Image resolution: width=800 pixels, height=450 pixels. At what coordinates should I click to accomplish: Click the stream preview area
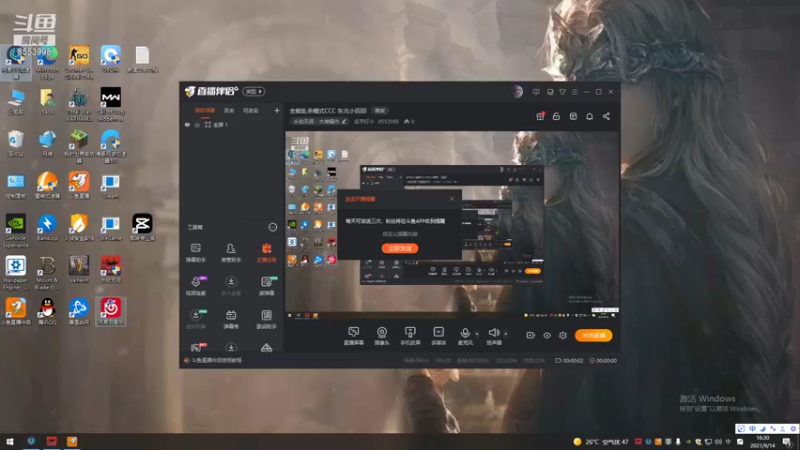452,226
